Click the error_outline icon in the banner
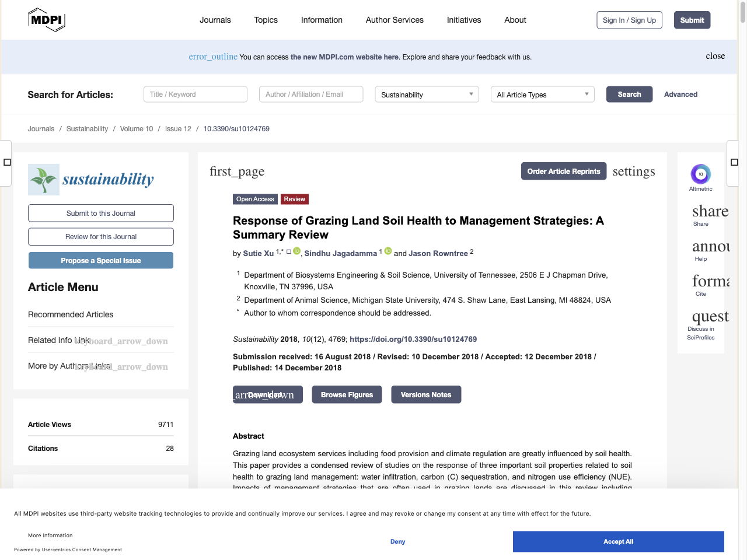Screen dimensions: 747x560 pos(212,57)
